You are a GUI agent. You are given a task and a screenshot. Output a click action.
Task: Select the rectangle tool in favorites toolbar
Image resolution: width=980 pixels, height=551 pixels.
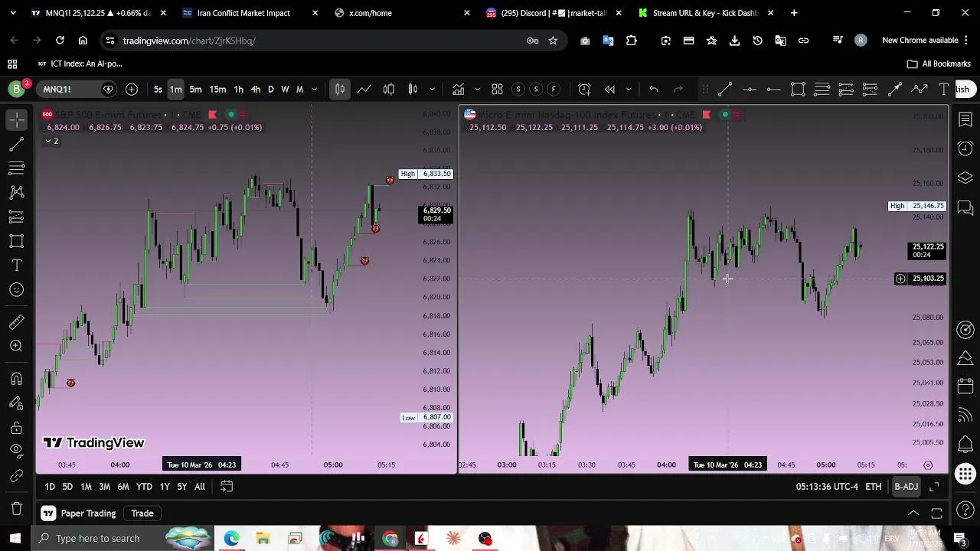(x=798, y=90)
